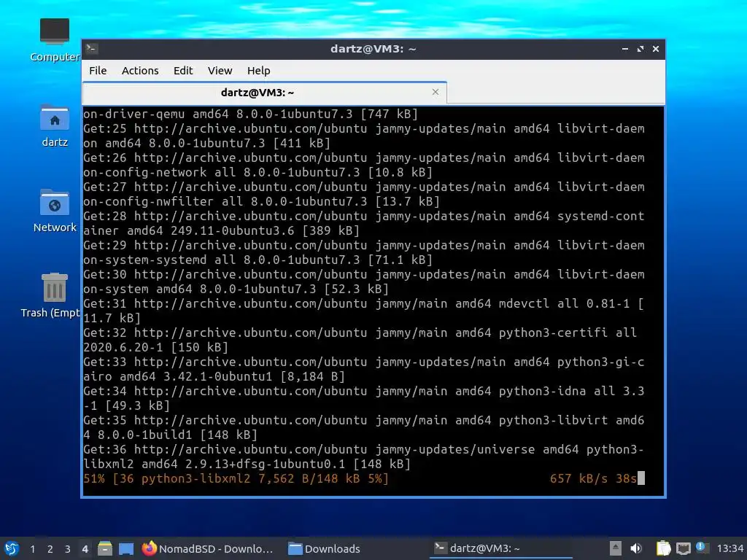Click the 'Get:25' line in terminal
The width and height of the screenshot is (747, 560).
click(x=364, y=136)
